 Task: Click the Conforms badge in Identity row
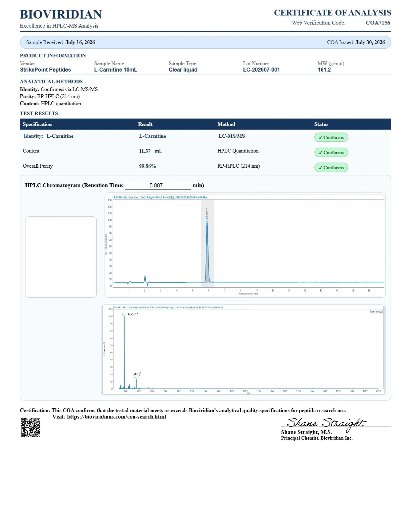[331, 137]
